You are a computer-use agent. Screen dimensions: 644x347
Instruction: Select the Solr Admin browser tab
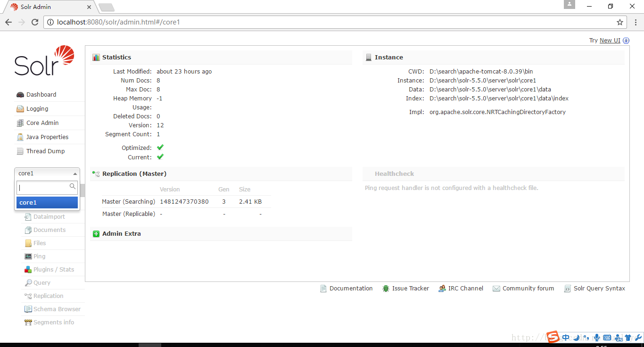tap(50, 7)
